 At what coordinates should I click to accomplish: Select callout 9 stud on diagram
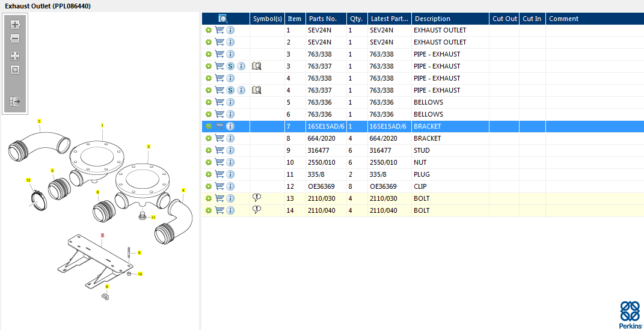tap(140, 253)
